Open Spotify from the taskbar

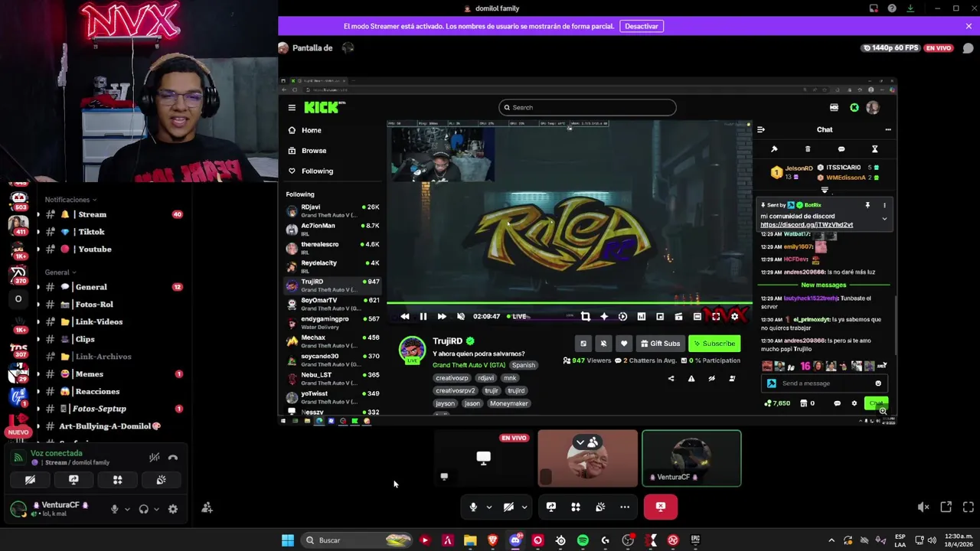(583, 540)
